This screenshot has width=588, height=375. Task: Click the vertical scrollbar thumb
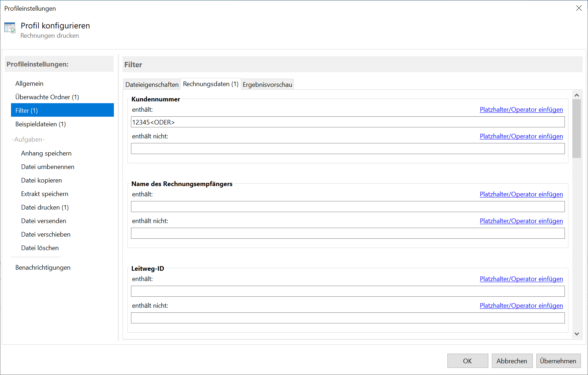[x=577, y=128]
